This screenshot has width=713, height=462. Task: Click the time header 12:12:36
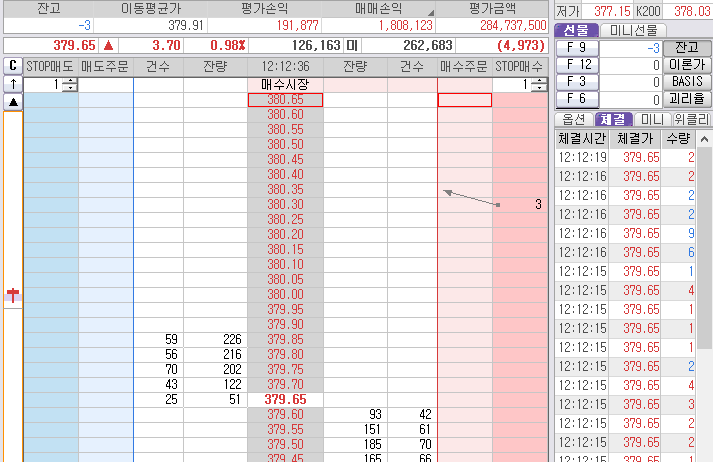(x=285, y=67)
